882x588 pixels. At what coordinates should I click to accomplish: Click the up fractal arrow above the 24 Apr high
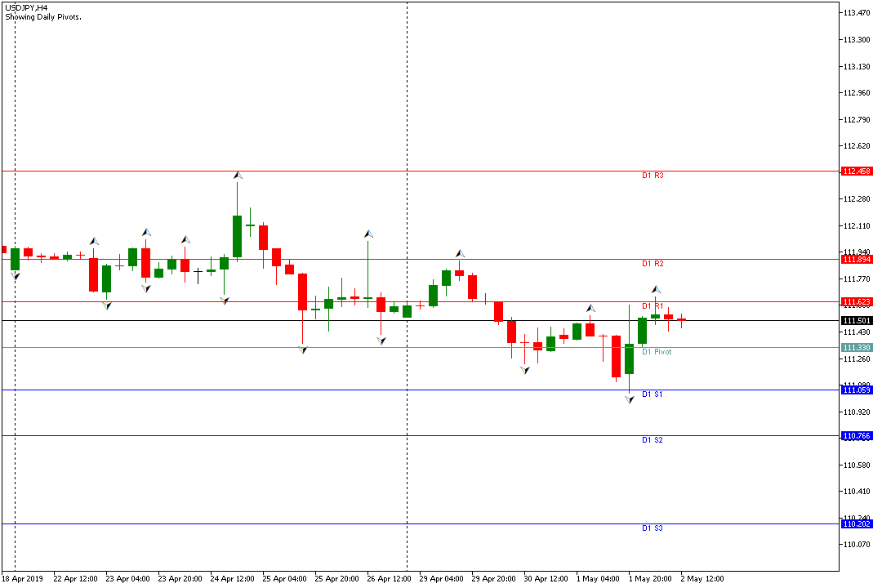(x=238, y=176)
